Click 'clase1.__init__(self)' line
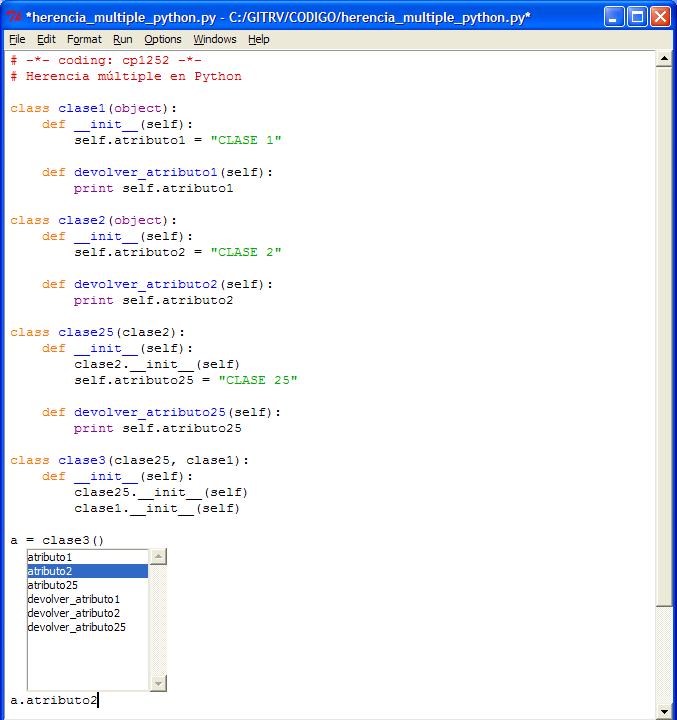The height and width of the screenshot is (720, 677). 157,509
